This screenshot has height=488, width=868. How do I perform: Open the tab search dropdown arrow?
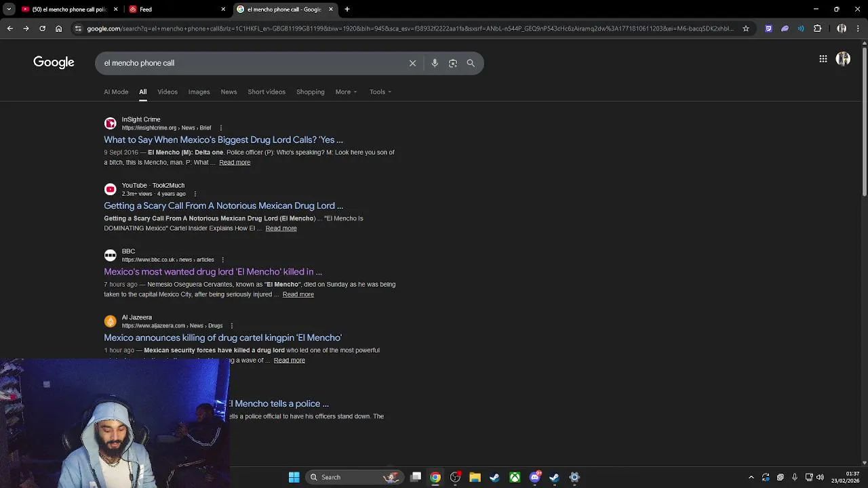[x=9, y=9]
